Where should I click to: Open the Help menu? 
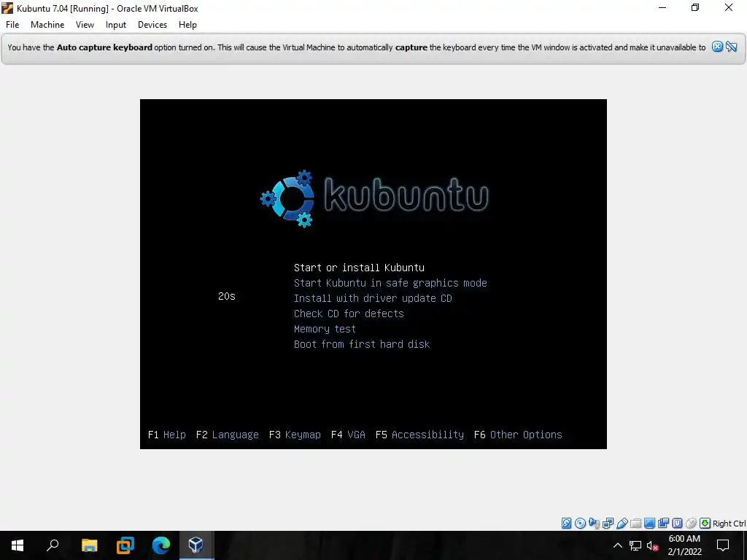point(187,25)
